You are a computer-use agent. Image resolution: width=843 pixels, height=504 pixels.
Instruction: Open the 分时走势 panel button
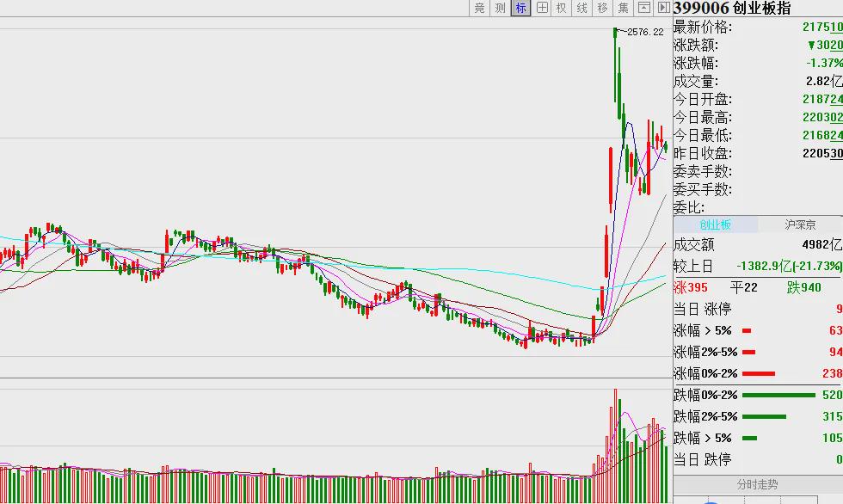[x=758, y=484]
